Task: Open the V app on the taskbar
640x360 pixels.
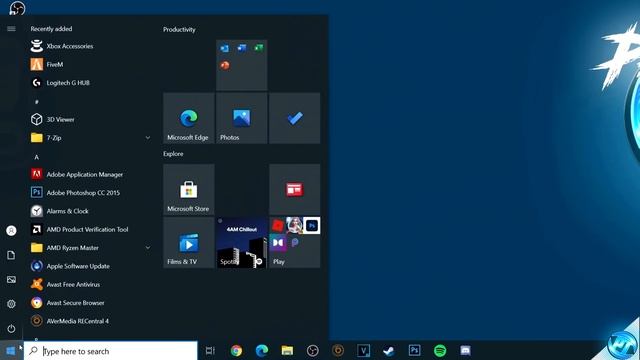Action: [363, 351]
